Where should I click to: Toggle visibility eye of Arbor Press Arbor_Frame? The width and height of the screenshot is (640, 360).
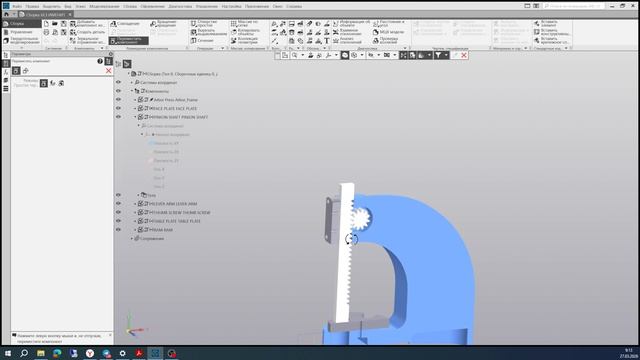(118, 100)
